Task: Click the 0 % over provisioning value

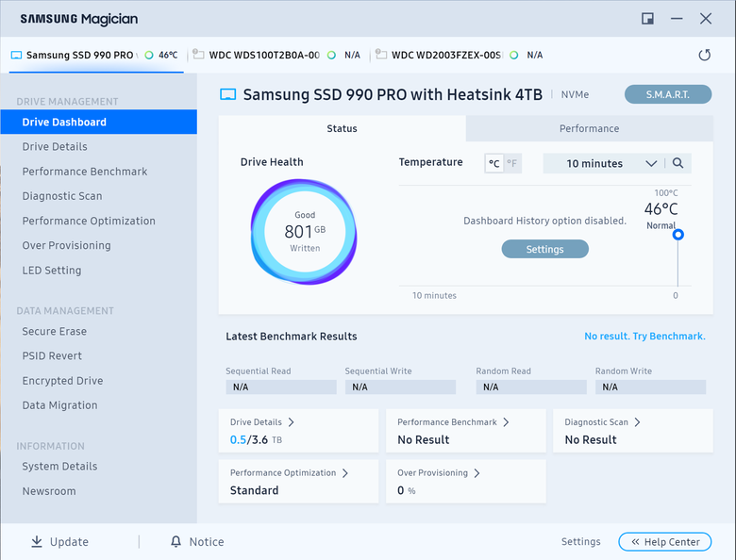Action: [x=406, y=490]
